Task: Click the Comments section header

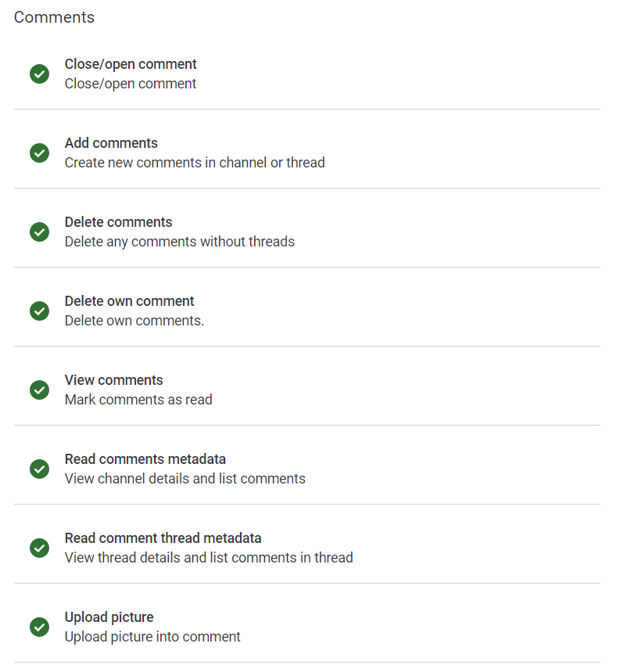Action: click(x=54, y=16)
